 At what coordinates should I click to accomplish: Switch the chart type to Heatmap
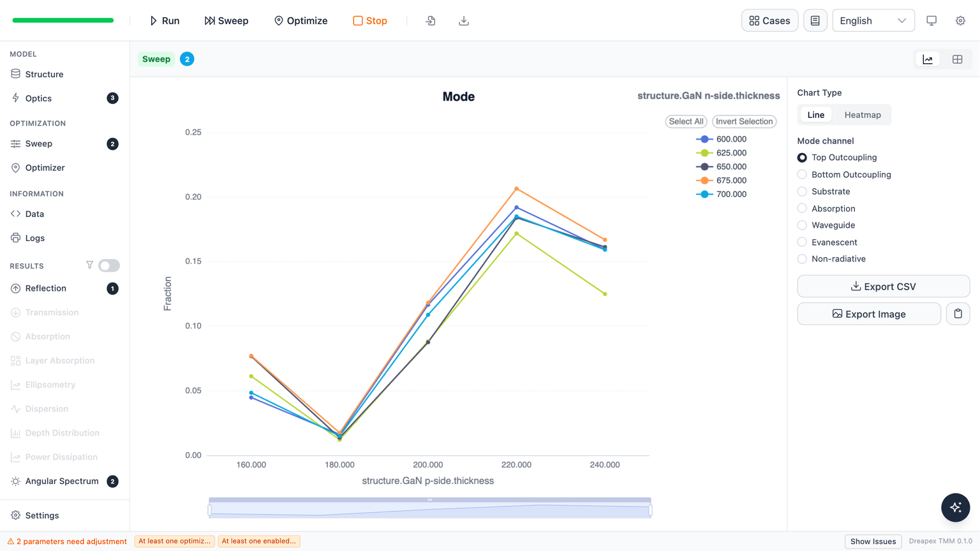(863, 115)
